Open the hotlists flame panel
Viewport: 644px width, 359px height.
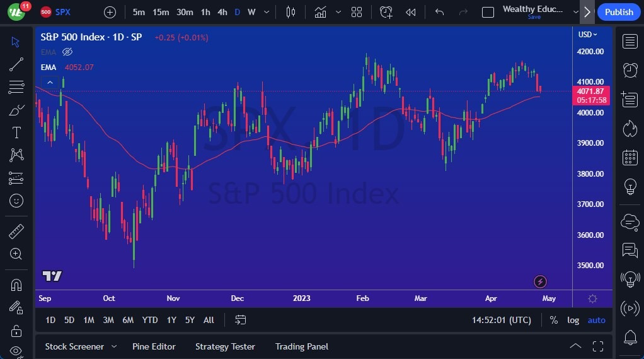coord(630,129)
